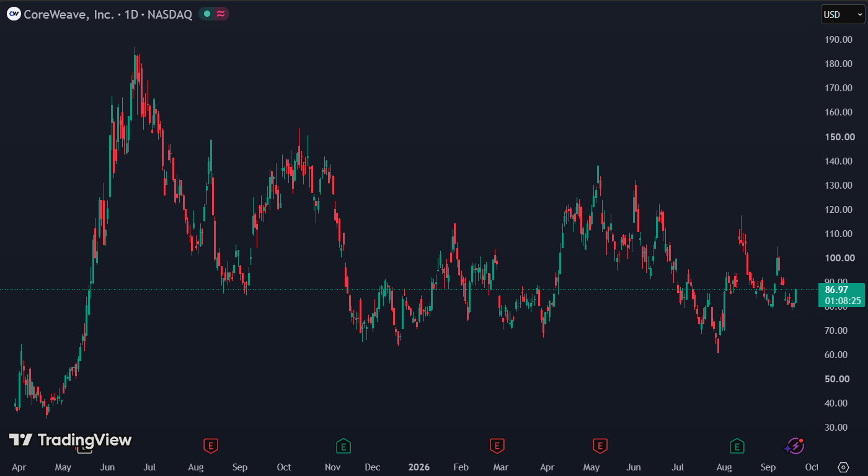Click the CoreWeave logo icon
Image resolution: width=868 pixels, height=476 pixels.
coord(14,14)
